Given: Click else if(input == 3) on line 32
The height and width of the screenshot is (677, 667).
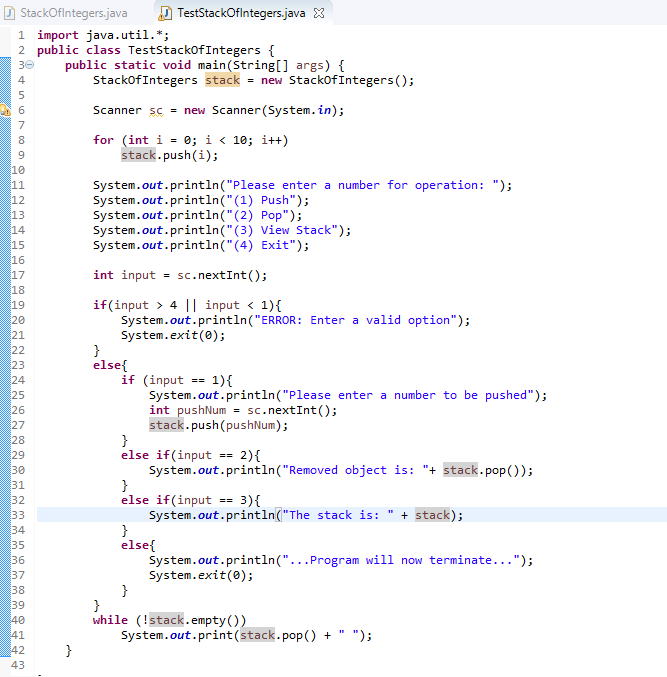Looking at the screenshot, I should (190, 500).
